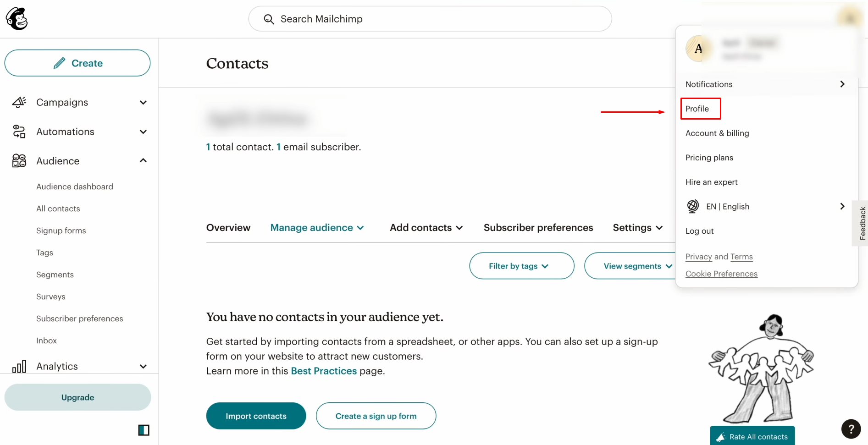Click the Rate All contacts button
This screenshot has width=868, height=445.
coord(752,436)
